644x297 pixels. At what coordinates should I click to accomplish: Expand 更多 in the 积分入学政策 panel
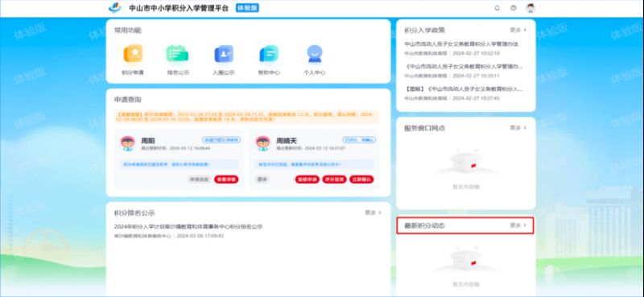pos(518,30)
